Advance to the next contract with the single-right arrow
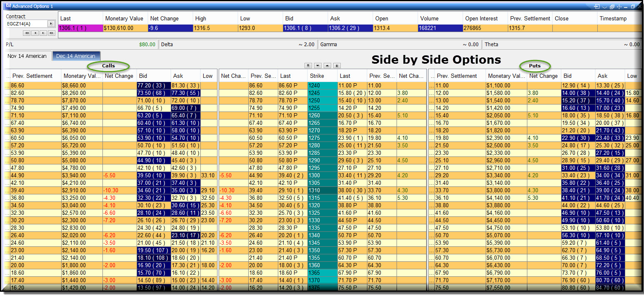 (43, 33)
